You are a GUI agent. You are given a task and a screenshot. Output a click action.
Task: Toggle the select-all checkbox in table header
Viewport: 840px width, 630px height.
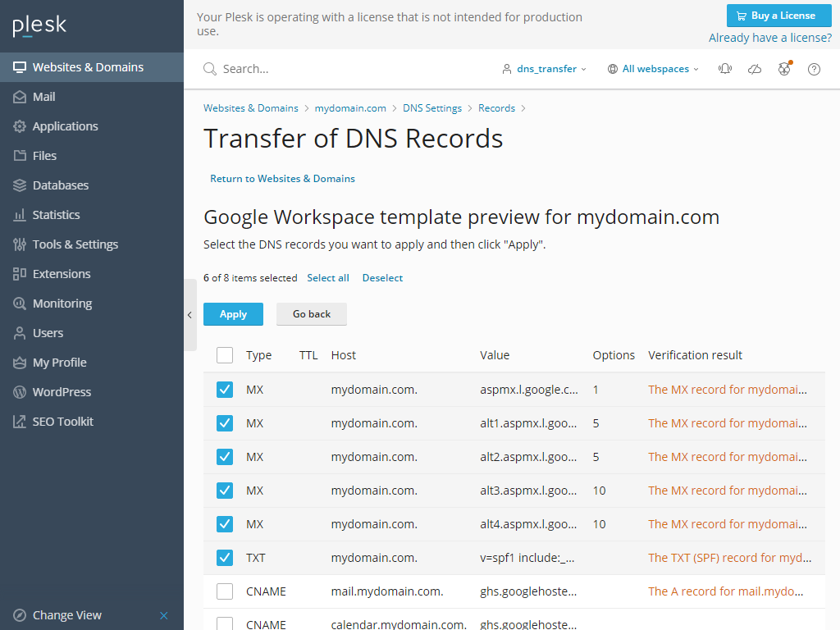(225, 355)
